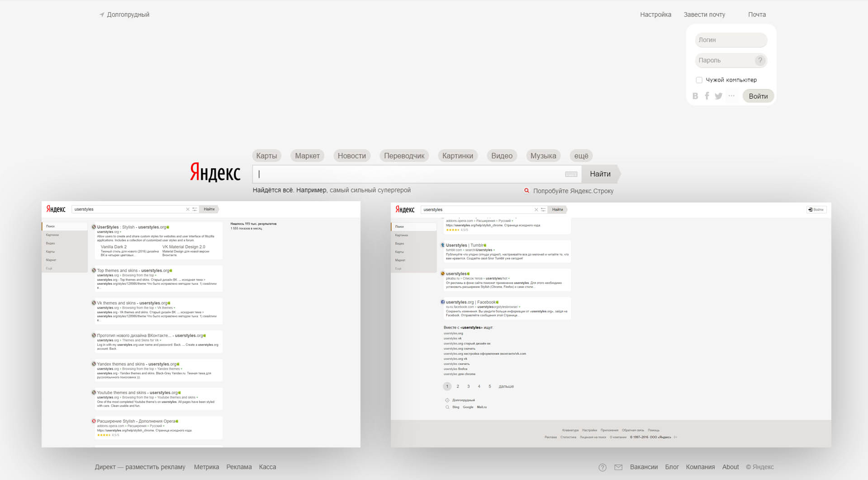The width and height of the screenshot is (868, 480).
Task: Open the Почта link at the top right
Action: (x=757, y=14)
